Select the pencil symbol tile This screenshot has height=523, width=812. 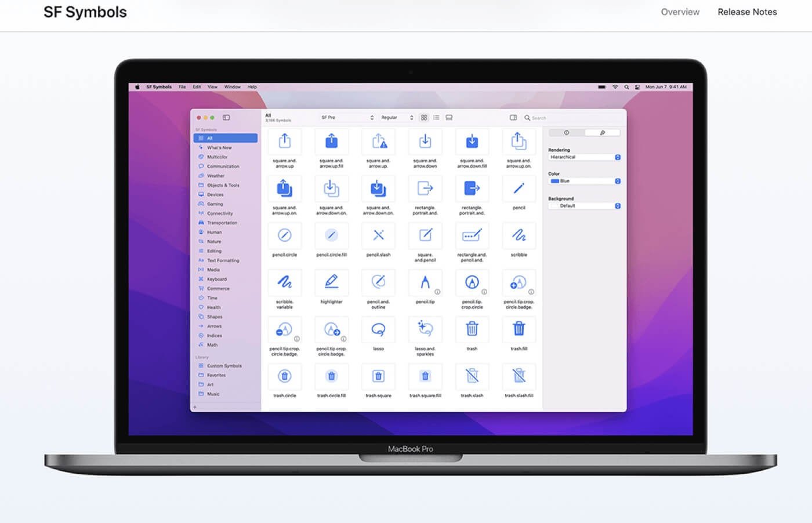519,188
